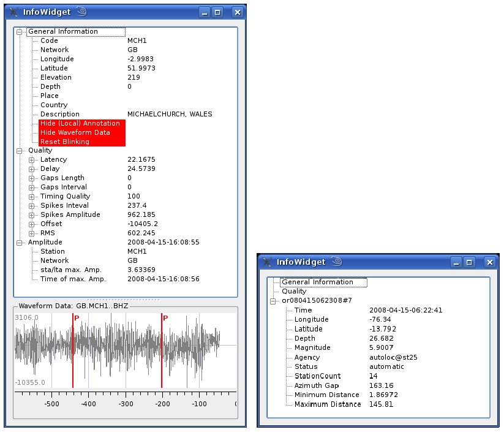Maximize the small InfoWidget window
Image resolution: width=504 pixels, height=432 pixels.
[470, 262]
